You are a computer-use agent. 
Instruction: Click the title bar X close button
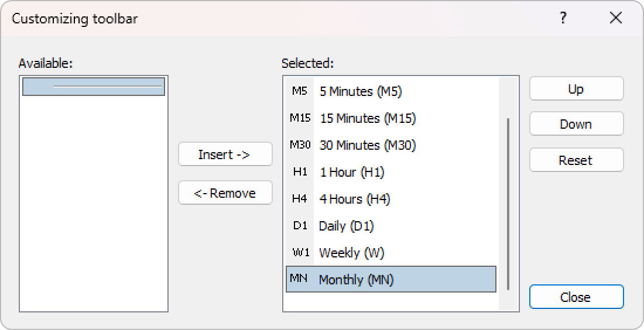[616, 18]
